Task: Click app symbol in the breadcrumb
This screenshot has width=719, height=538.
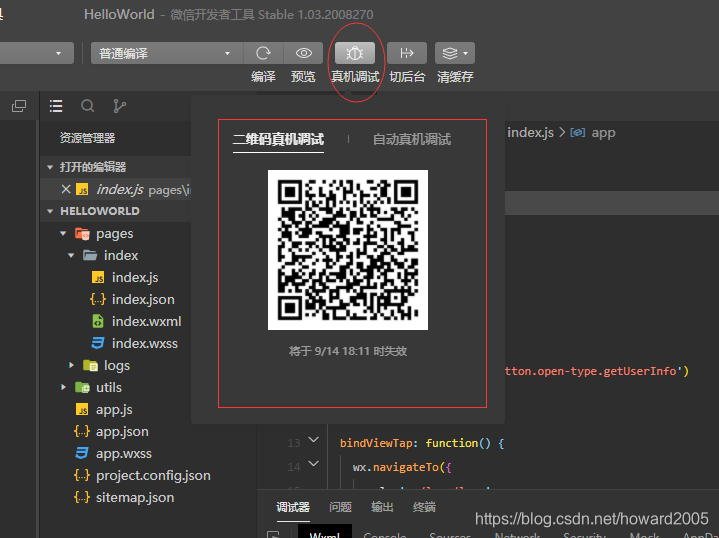Action: [x=603, y=133]
